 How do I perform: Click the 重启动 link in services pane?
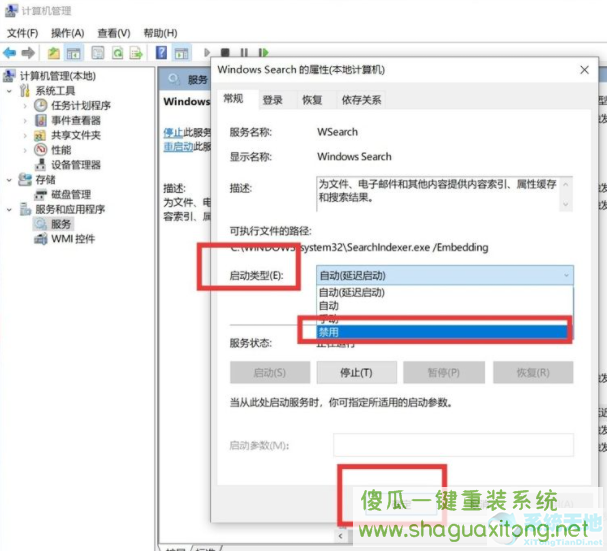pyautogui.click(x=178, y=147)
